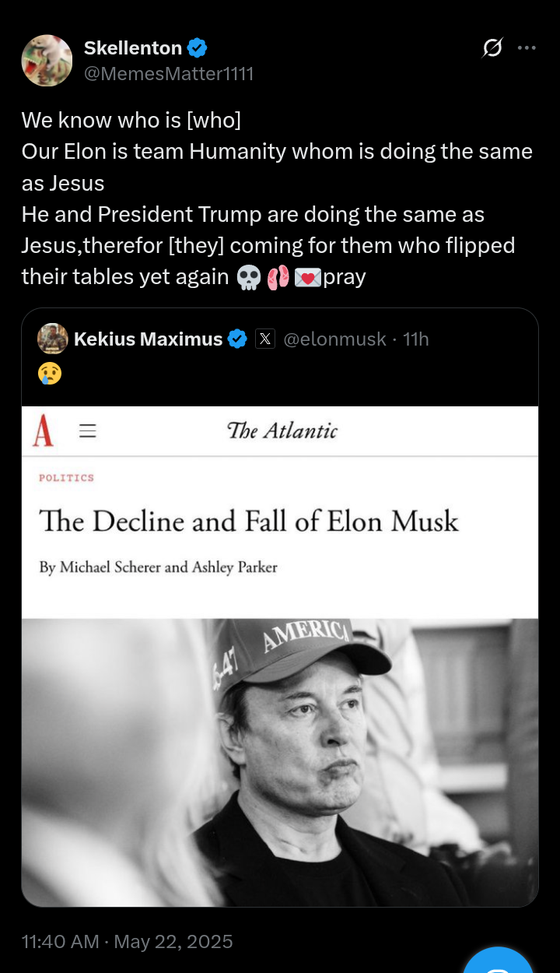Click the 11h quoted post time
This screenshot has height=973, width=560.
point(416,339)
